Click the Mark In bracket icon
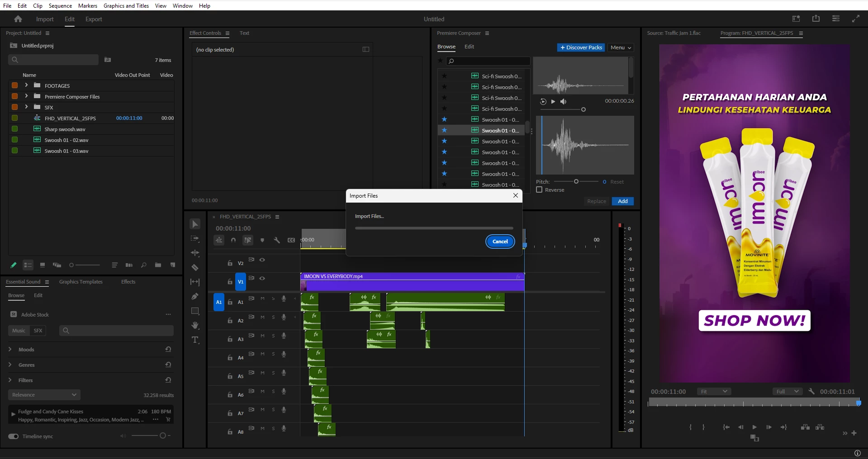The image size is (868, 459). [x=691, y=427]
